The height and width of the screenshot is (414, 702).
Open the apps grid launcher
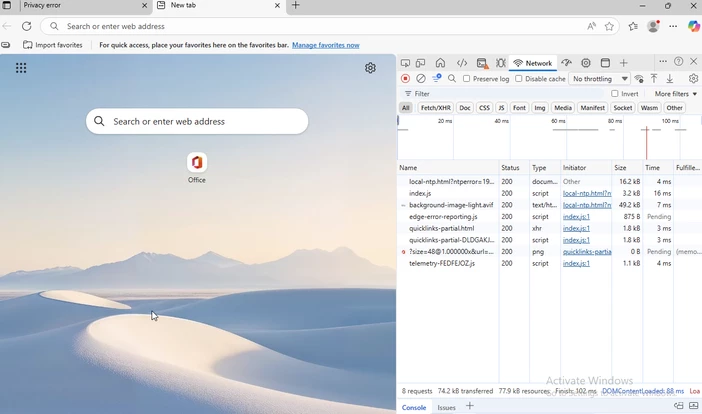pos(21,68)
